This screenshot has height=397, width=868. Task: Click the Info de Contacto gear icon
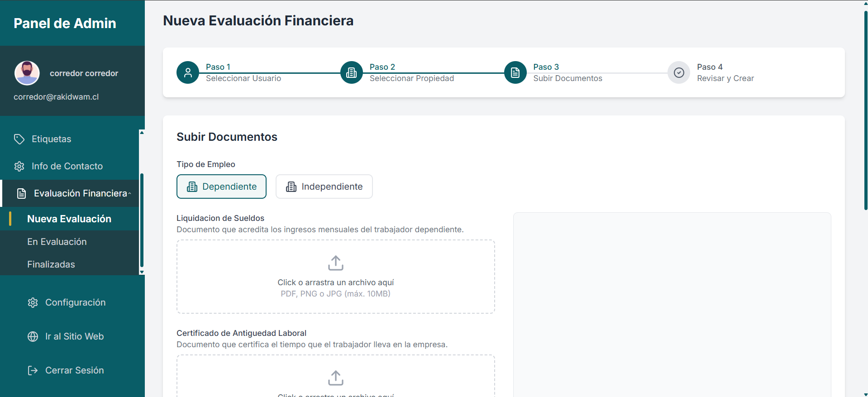19,166
